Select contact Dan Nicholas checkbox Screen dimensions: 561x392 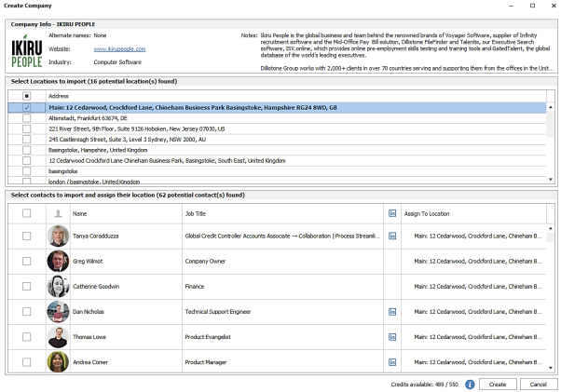click(26, 312)
